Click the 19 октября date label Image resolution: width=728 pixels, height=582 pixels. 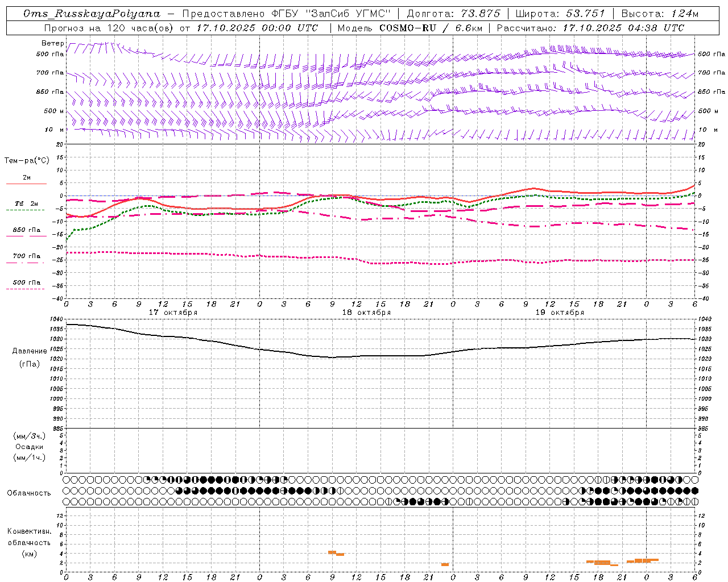click(x=560, y=313)
